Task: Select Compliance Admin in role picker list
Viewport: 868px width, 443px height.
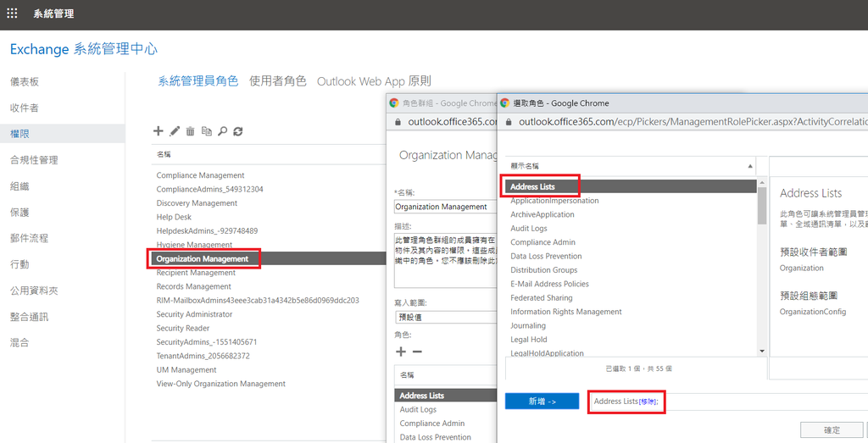Action: coord(543,242)
